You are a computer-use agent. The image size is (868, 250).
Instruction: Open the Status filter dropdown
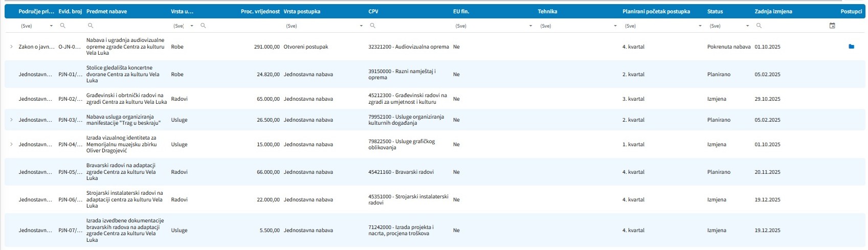coord(747,26)
